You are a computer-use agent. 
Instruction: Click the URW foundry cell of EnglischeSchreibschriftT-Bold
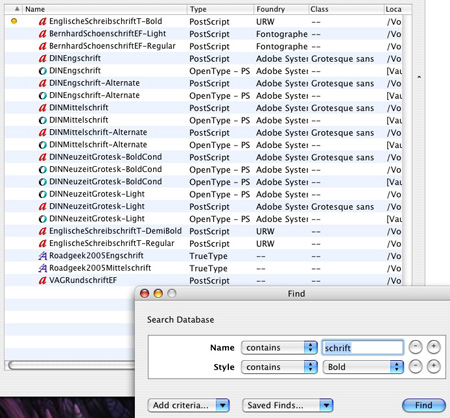265,22
